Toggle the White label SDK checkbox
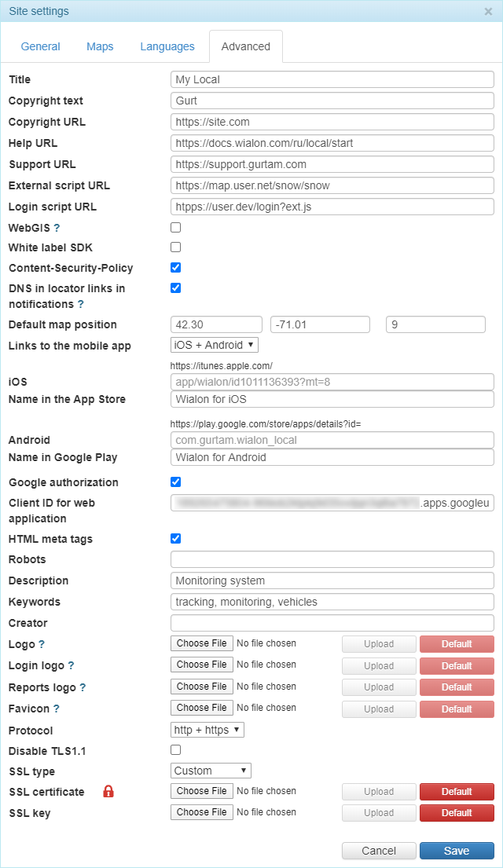This screenshot has width=503, height=868. point(176,247)
